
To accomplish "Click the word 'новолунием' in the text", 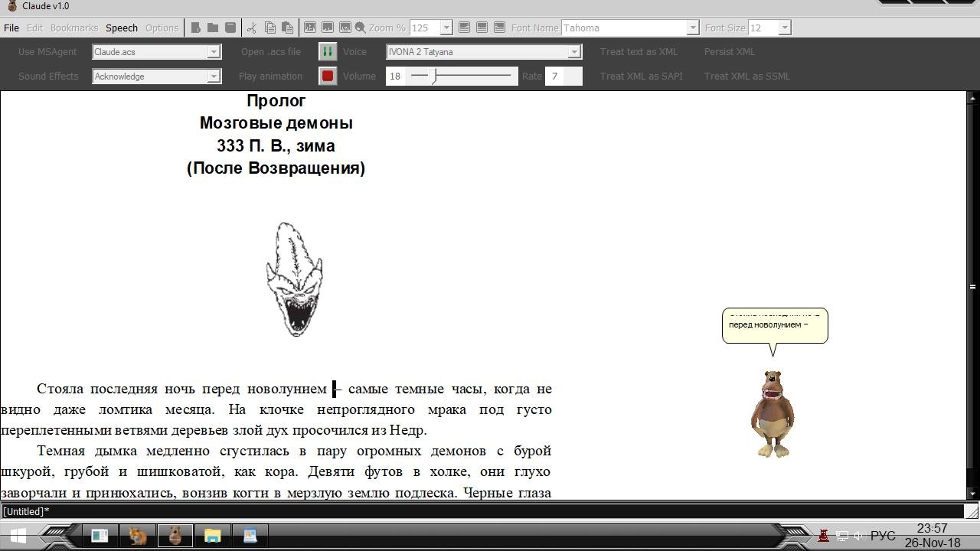I will tap(287, 389).
